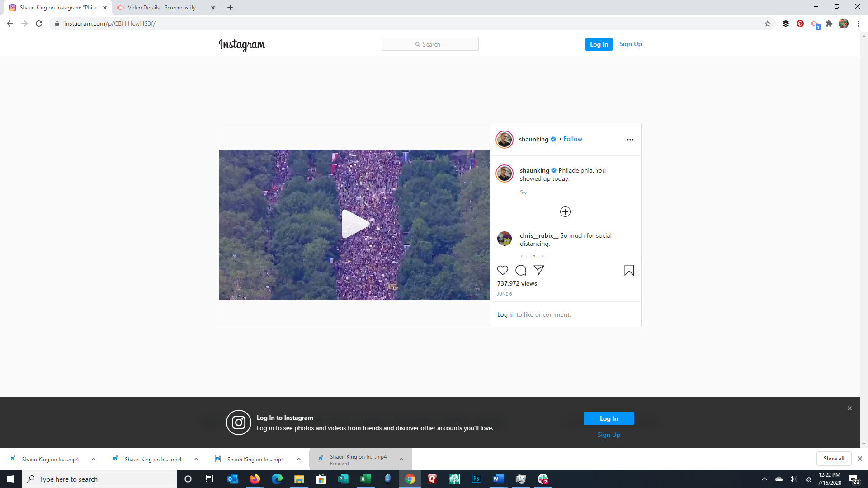This screenshot has width=868, height=488.
Task: Expand options for first downloaded mp4
Action: pos(94,459)
